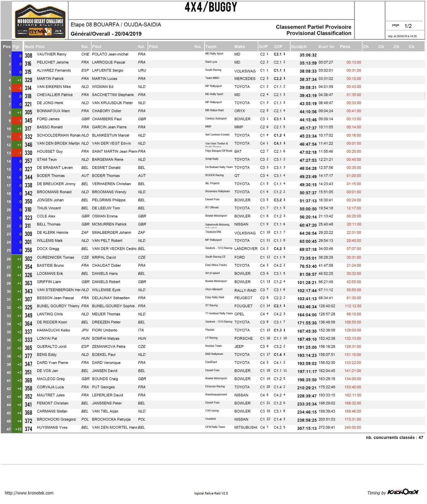Select pilot CHEVALLIER Patrice

click(55, 95)
